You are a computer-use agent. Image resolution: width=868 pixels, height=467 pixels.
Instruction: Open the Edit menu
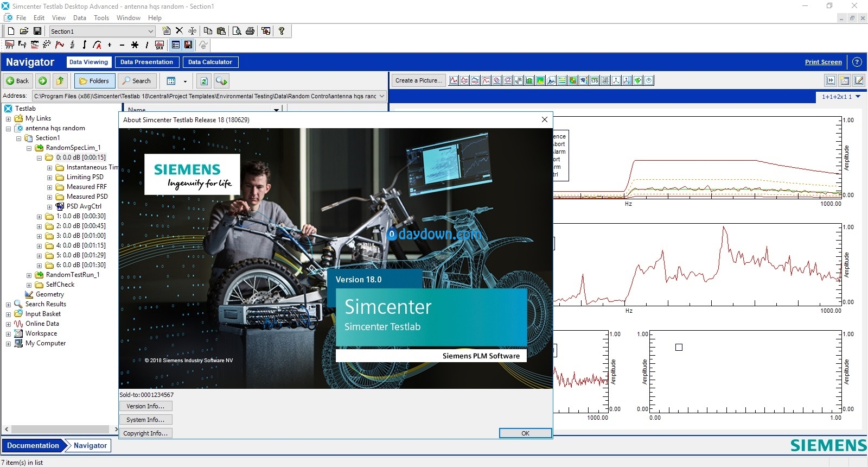pos(39,17)
